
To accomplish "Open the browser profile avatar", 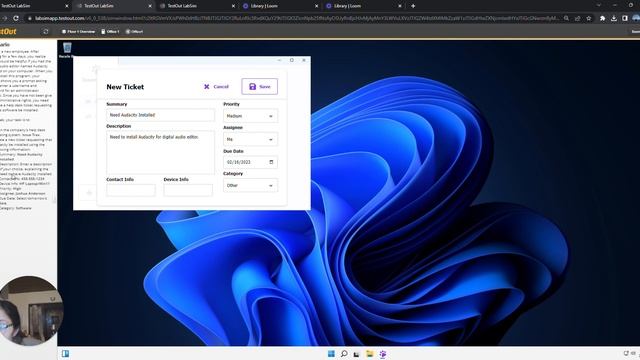I will click(x=636, y=18).
